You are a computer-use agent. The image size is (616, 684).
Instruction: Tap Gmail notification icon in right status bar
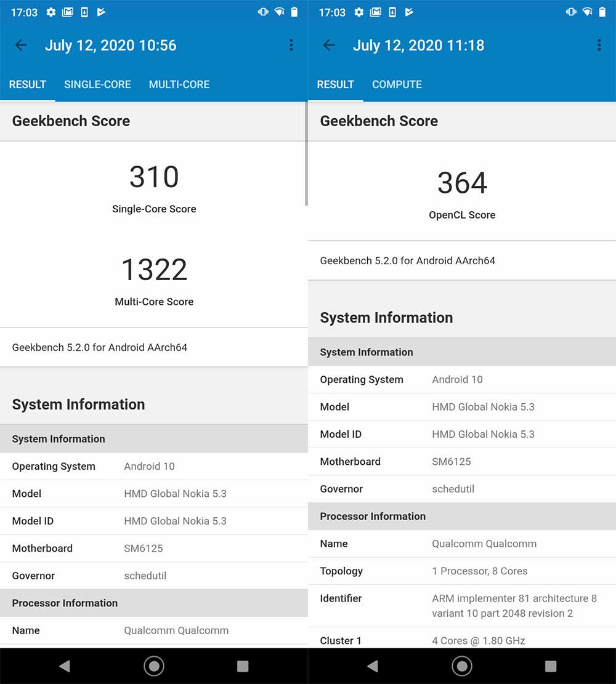click(375, 12)
